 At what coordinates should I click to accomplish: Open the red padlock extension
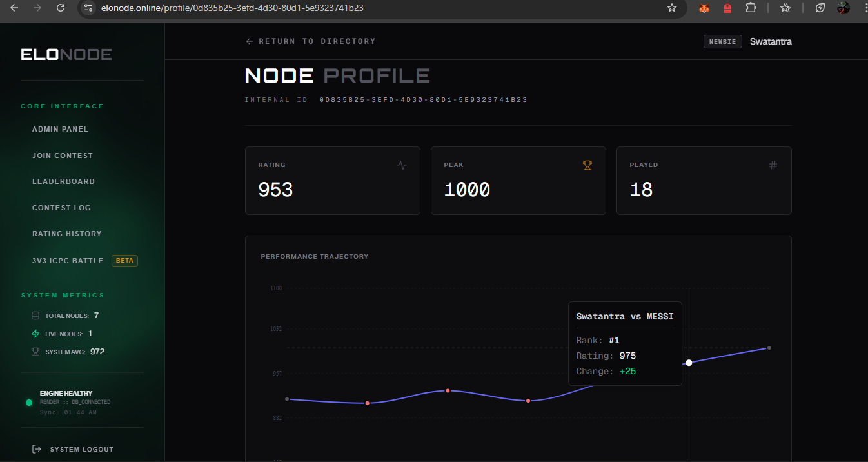[727, 8]
